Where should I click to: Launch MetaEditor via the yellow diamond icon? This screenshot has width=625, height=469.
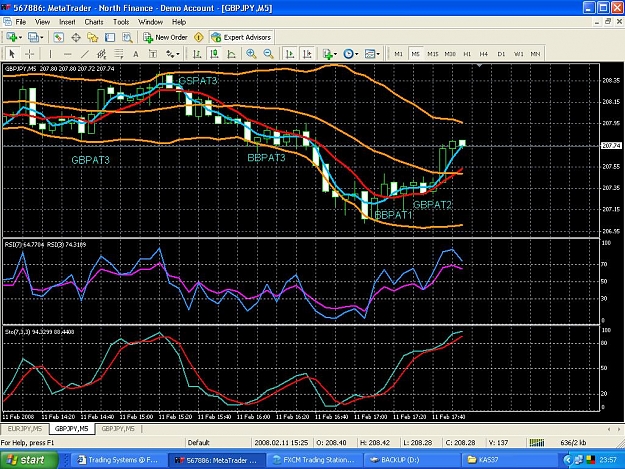pos(199,37)
